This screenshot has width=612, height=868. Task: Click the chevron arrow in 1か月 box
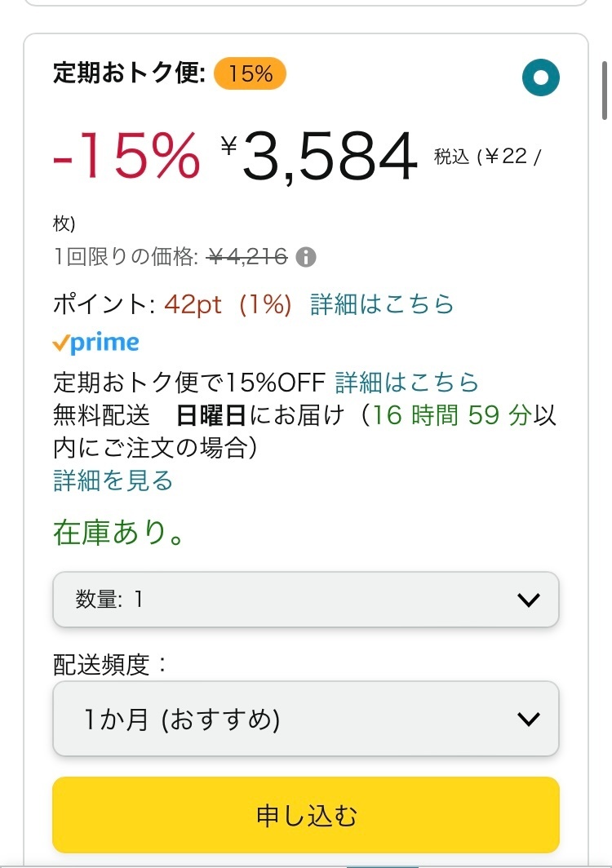tap(529, 720)
